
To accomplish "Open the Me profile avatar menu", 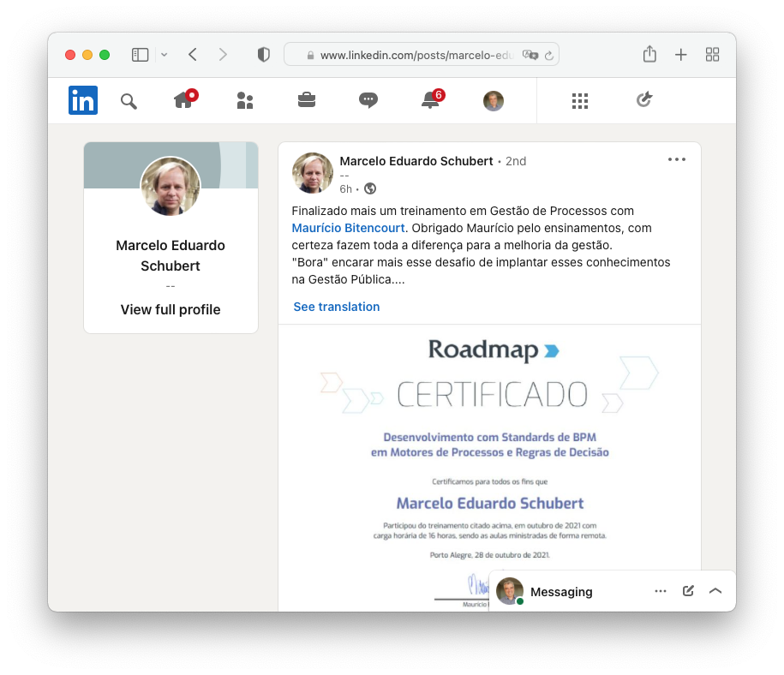I will pyautogui.click(x=494, y=101).
